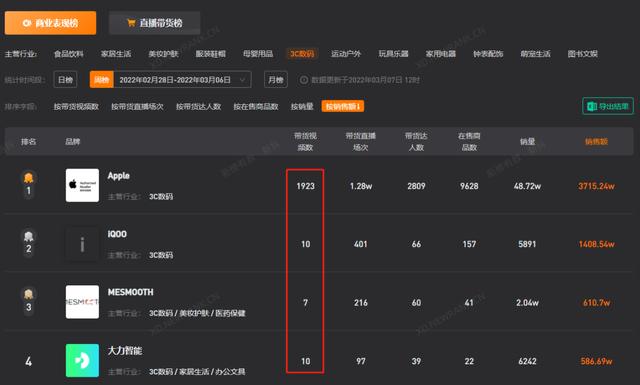Open the 大力智能 brand name link
Screen dimensions: 640x385
(125, 351)
